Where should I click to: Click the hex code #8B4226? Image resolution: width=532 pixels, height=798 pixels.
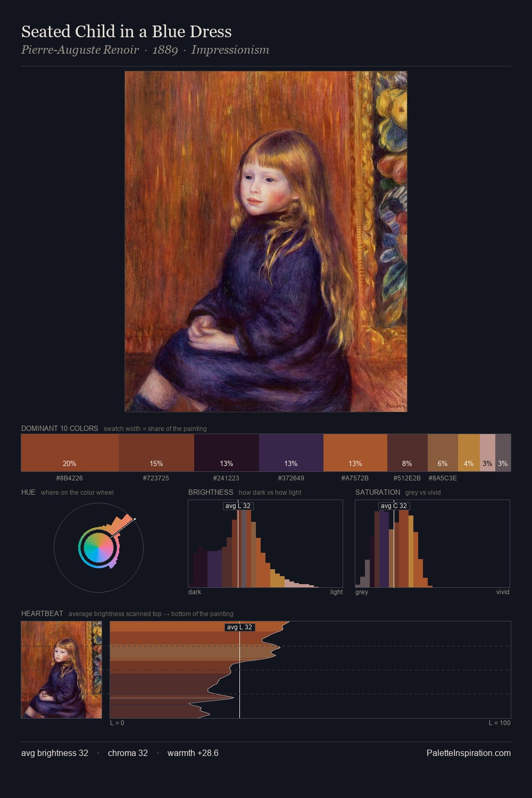[x=70, y=478]
